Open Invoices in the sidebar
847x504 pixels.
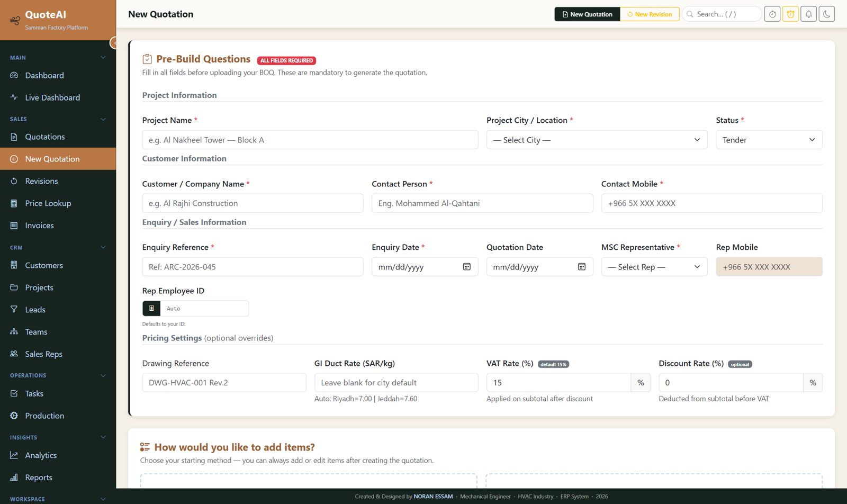click(58, 226)
